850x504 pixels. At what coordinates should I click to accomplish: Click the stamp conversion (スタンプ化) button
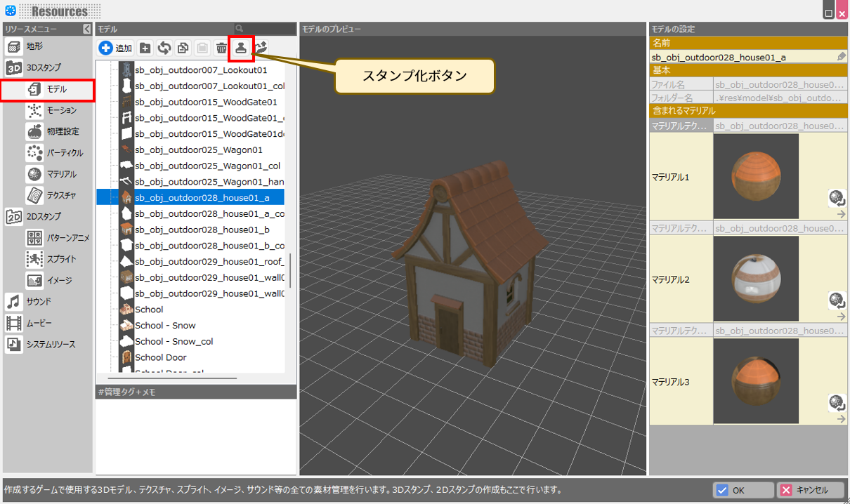coord(241,48)
